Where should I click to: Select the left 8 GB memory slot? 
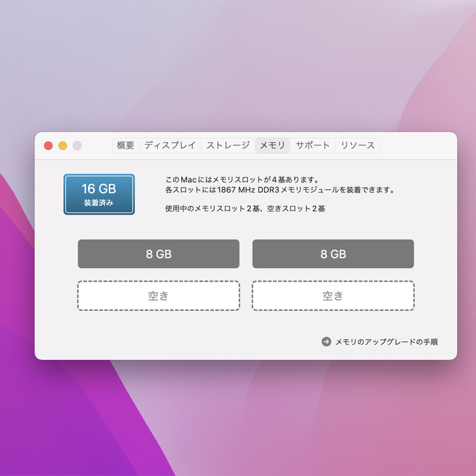158,254
